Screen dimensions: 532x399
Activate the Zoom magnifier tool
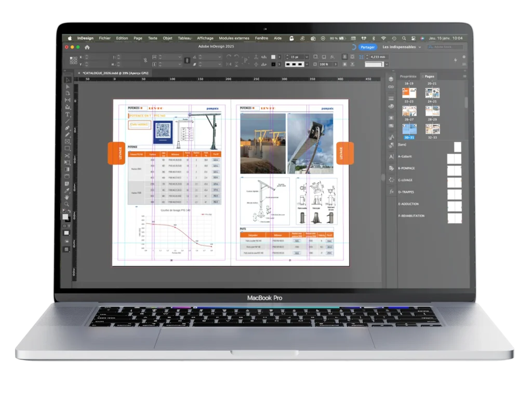68,204
